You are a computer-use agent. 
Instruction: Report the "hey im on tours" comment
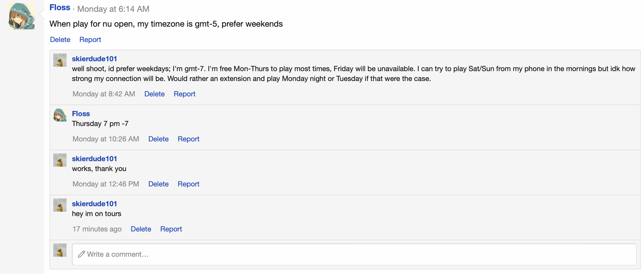tap(171, 229)
